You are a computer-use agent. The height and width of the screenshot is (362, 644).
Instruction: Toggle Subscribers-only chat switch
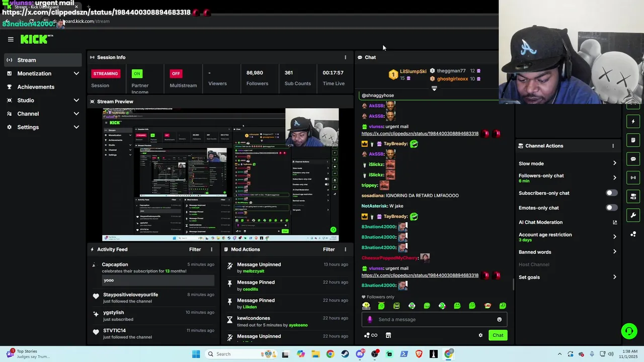pyautogui.click(x=611, y=193)
